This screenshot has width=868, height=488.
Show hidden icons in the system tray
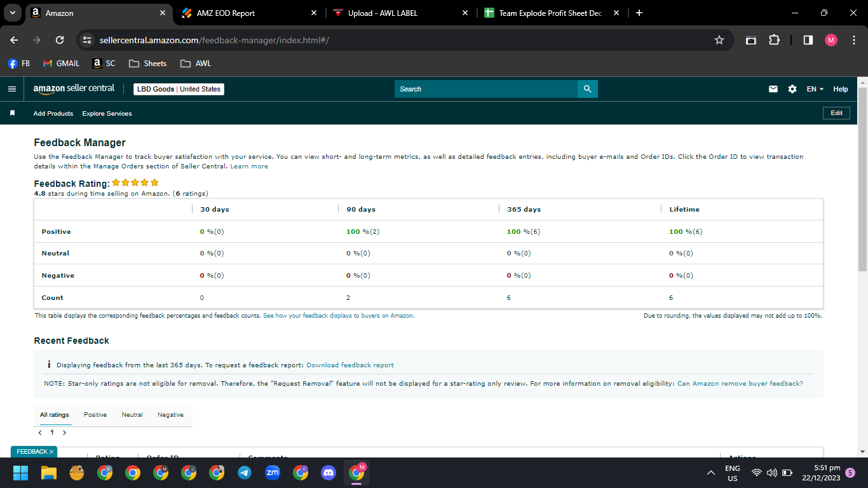click(x=711, y=473)
